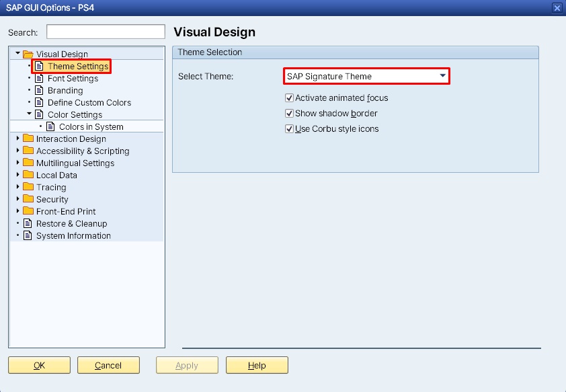Click the Front-End Print folder label

coord(66,211)
